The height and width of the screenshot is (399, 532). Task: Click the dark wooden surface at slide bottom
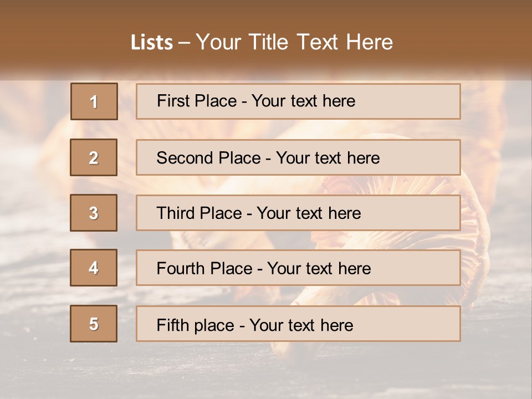click(x=266, y=377)
